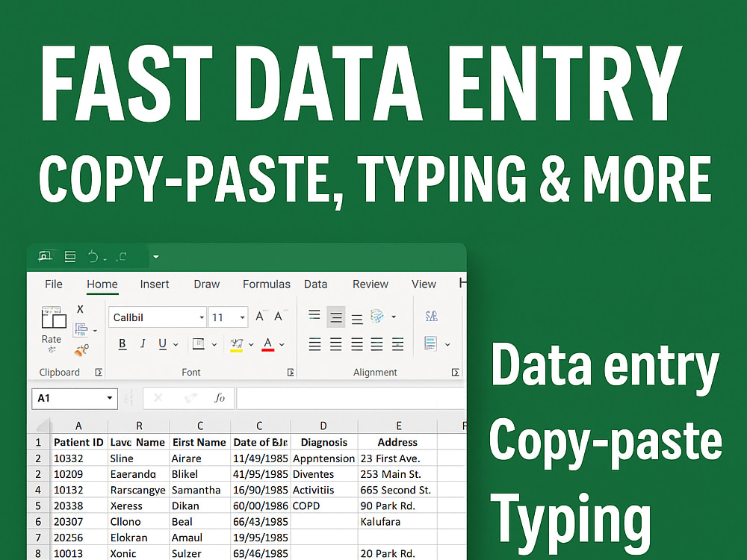Click the Increase Indent icon
This screenshot has width=747, height=560.
tap(398, 343)
